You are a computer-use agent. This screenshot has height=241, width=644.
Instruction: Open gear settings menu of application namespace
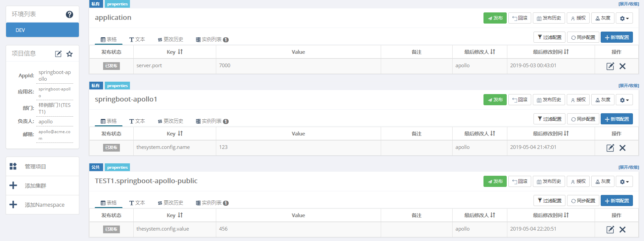click(x=624, y=18)
